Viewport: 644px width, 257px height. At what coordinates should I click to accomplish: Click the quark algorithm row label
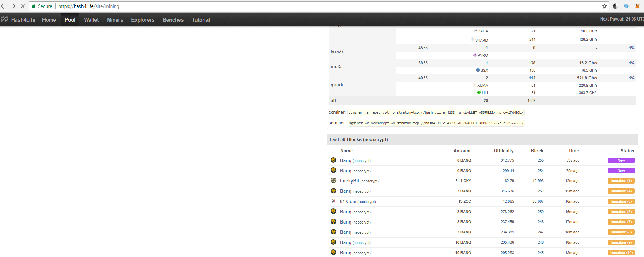(337, 85)
